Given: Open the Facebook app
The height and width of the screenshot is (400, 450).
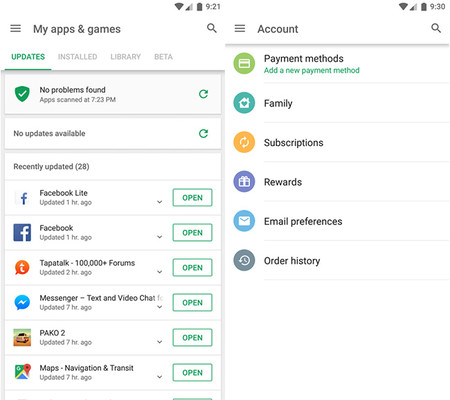Looking at the screenshot, I should tap(192, 232).
